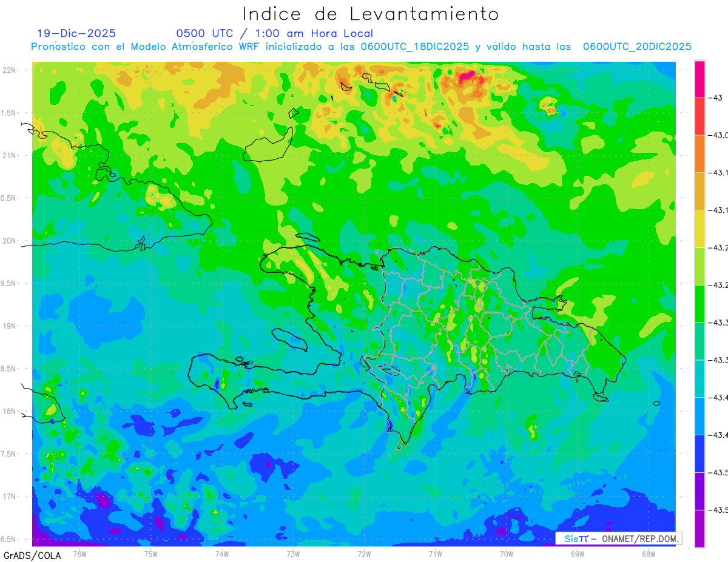This screenshot has width=728, height=562.
Task: Click the 'Indice de Levantamiento' title
Action: coord(371,14)
